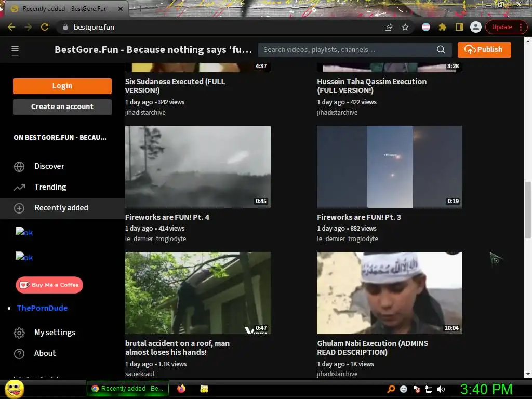This screenshot has width=532, height=399.
Task: Click Create an account
Action: tap(62, 107)
